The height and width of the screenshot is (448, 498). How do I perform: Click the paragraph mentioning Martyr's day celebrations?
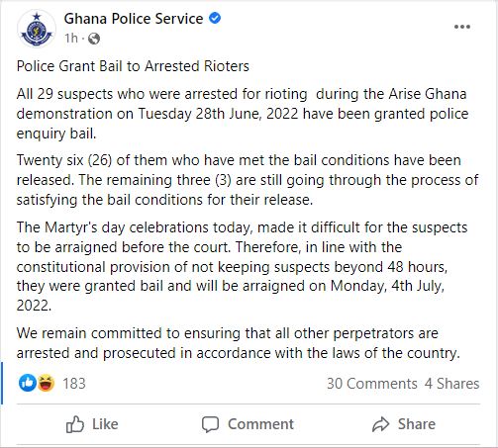[242, 266]
